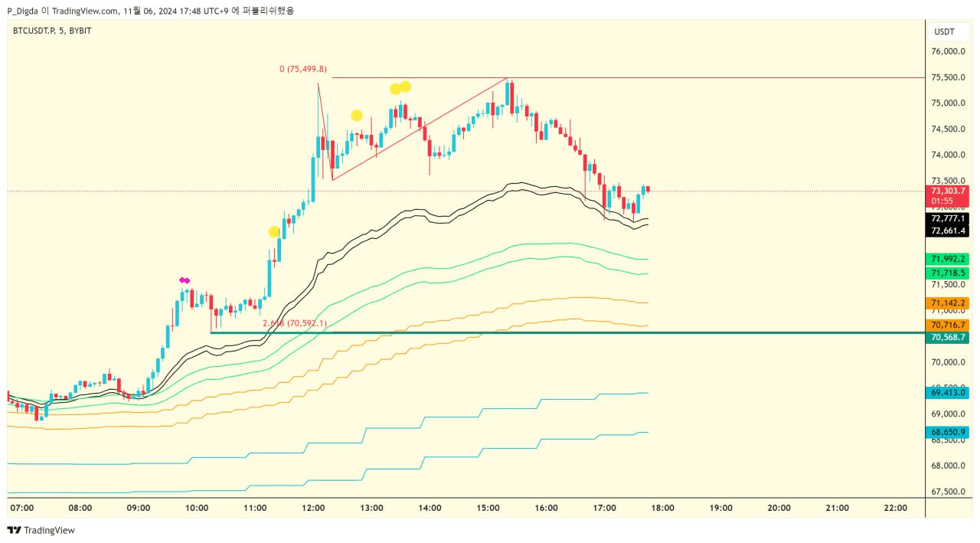Click the P_Digda TradingView.com publish header
The height and width of the screenshot is (543, 980).
(149, 10)
